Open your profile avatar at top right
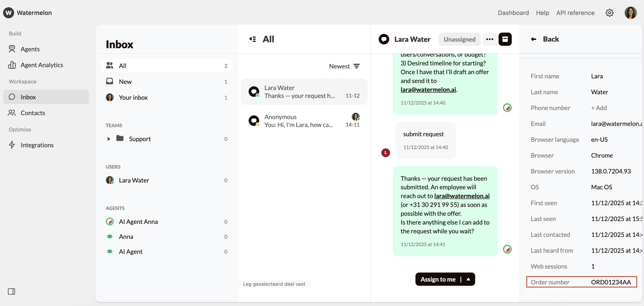This screenshot has width=644, height=306. pos(631,13)
